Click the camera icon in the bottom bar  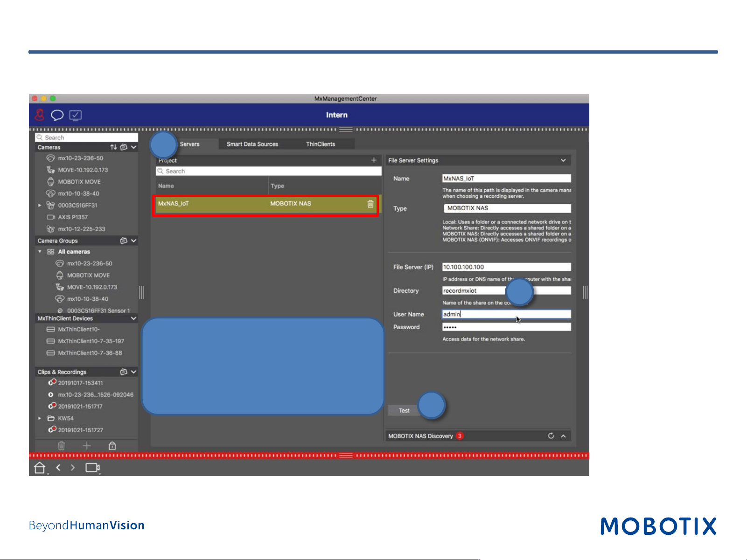click(92, 467)
